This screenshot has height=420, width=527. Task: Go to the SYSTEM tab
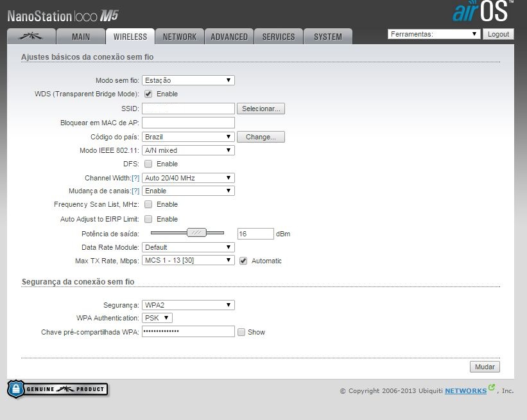[328, 37]
